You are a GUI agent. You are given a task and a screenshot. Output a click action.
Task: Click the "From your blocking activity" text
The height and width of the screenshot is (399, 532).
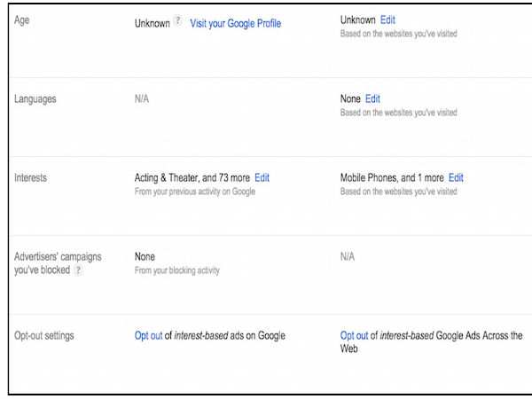[176, 270]
